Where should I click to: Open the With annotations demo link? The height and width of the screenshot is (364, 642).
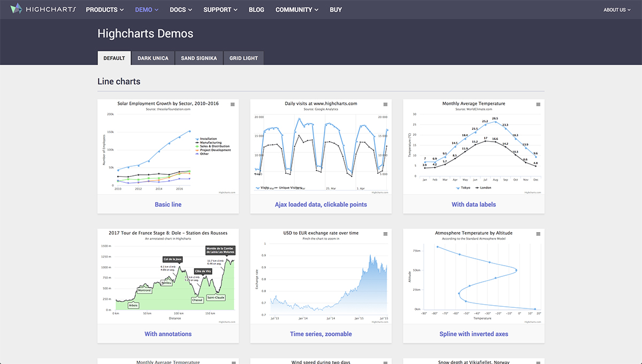click(168, 334)
